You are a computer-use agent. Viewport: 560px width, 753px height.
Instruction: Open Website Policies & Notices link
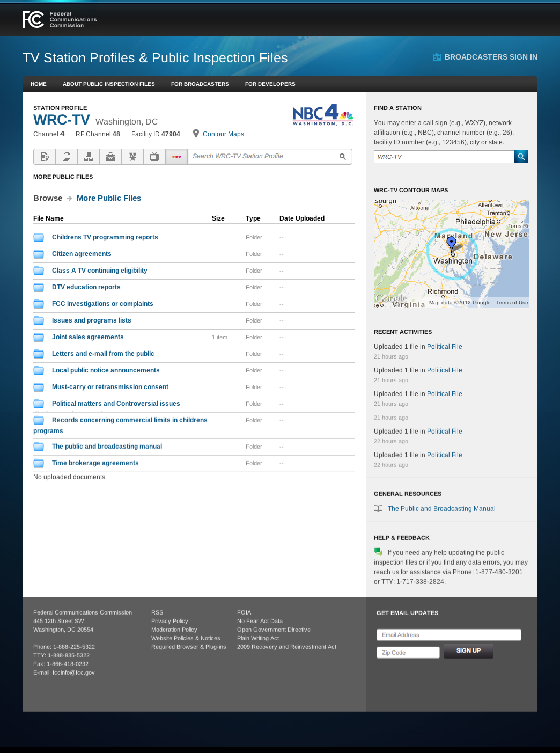point(186,638)
